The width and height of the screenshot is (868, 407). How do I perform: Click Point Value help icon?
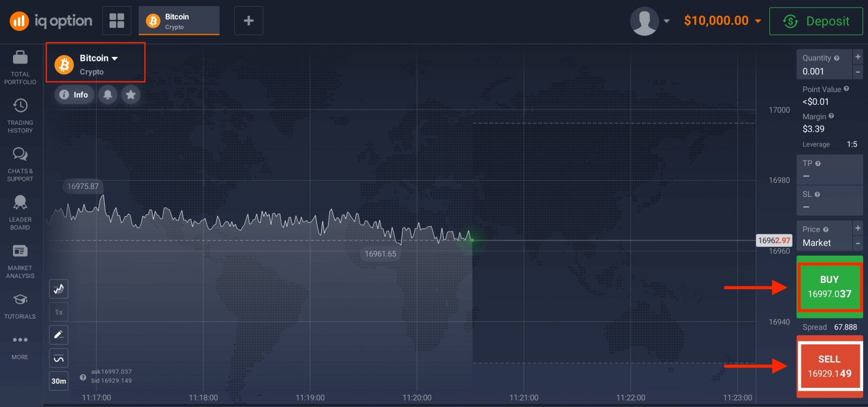pos(846,89)
